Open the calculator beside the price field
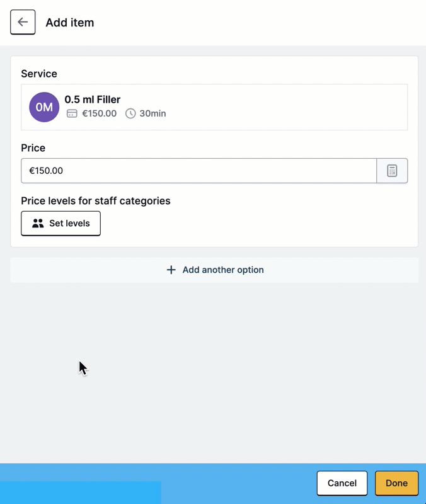Image resolution: width=426 pixels, height=504 pixels. [x=392, y=171]
